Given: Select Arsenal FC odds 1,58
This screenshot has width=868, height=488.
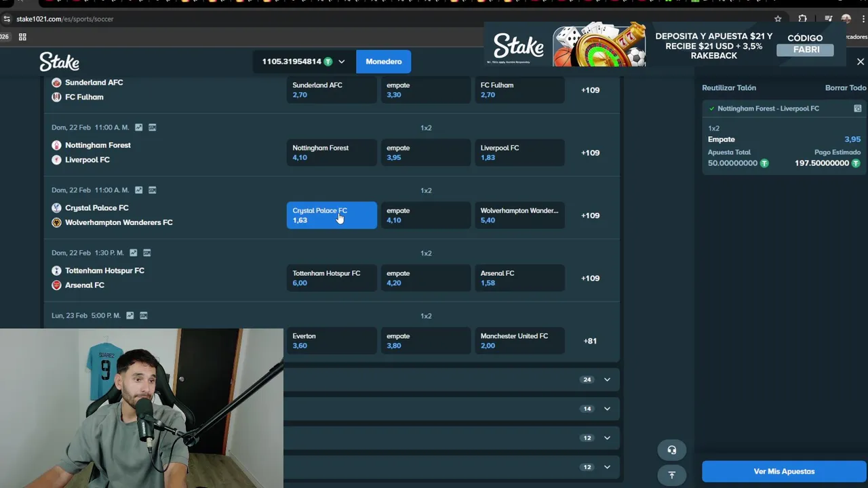Looking at the screenshot, I should (519, 278).
